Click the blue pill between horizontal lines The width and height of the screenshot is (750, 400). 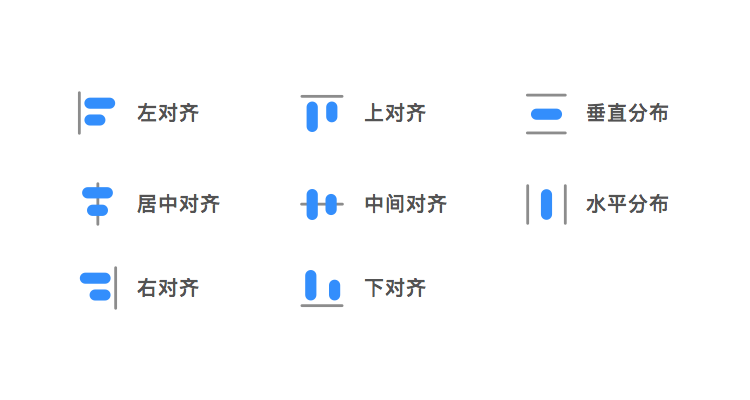click(x=546, y=114)
